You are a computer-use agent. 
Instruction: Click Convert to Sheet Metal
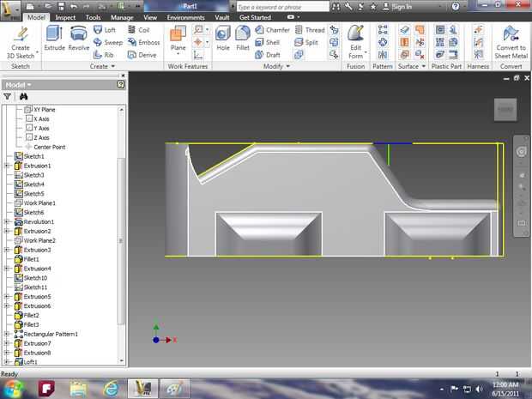[x=511, y=42]
